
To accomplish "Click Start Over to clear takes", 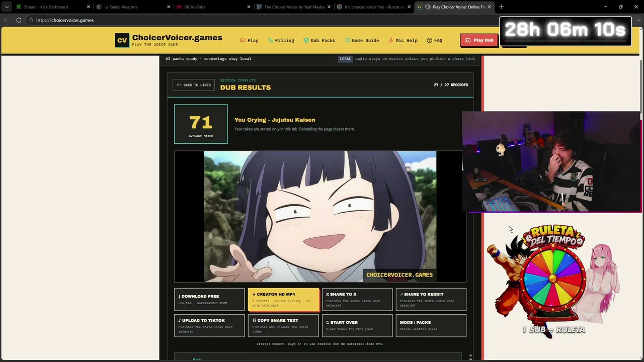I will click(357, 325).
